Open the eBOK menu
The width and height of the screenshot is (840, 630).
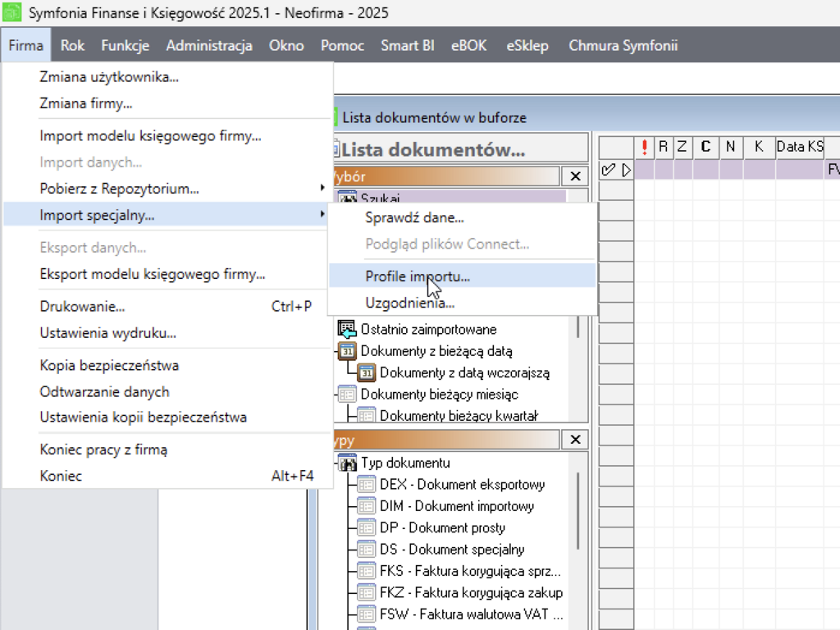pyautogui.click(x=468, y=46)
